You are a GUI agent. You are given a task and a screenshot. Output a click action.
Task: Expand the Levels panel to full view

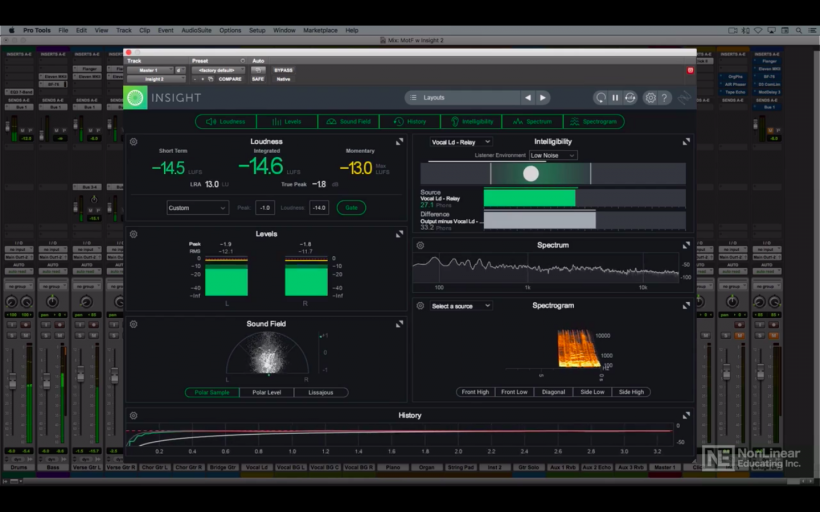pos(400,234)
